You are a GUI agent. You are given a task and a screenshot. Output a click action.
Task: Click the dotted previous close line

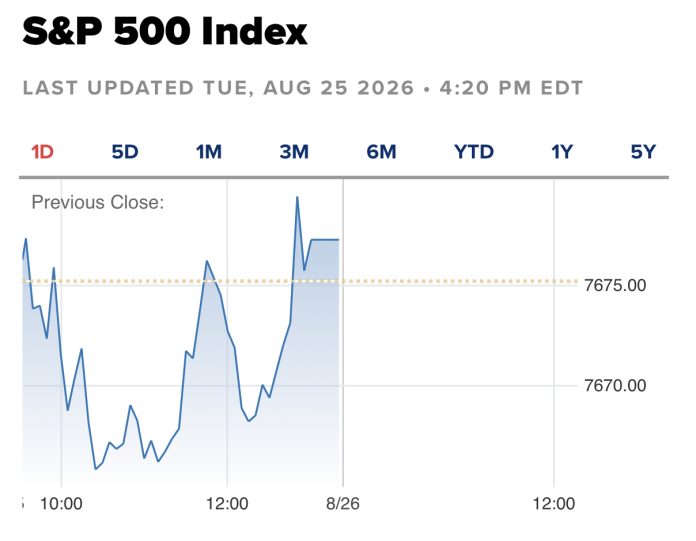coord(300,281)
